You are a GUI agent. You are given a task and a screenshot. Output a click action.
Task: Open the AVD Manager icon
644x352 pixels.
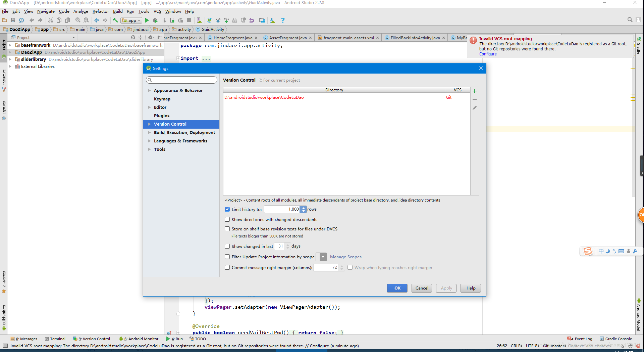point(199,20)
